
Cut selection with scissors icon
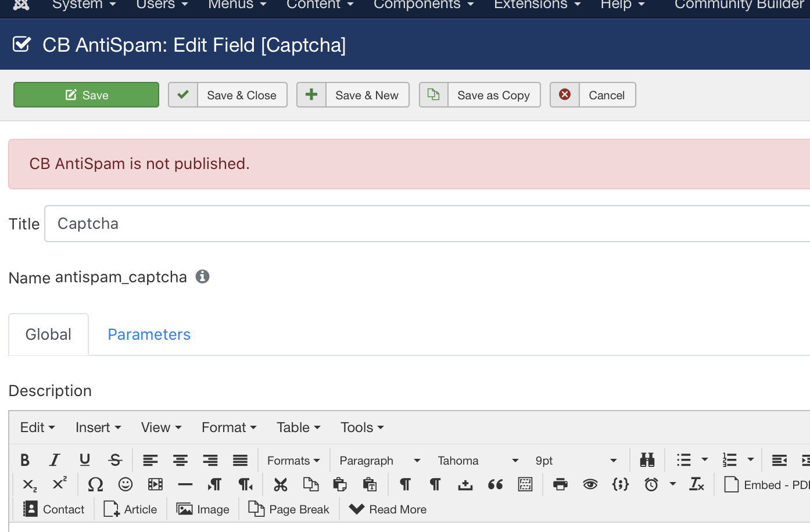pyautogui.click(x=281, y=484)
